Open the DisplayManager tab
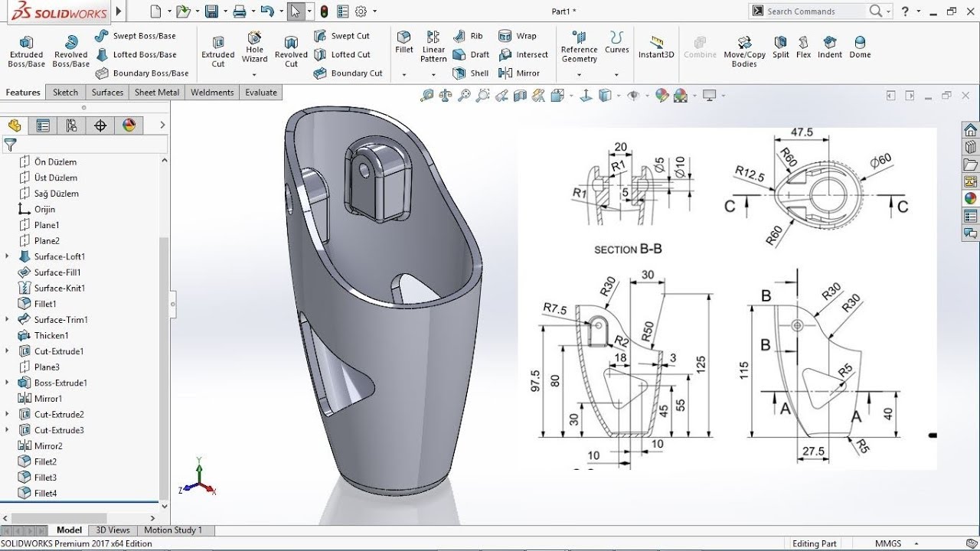 129,126
